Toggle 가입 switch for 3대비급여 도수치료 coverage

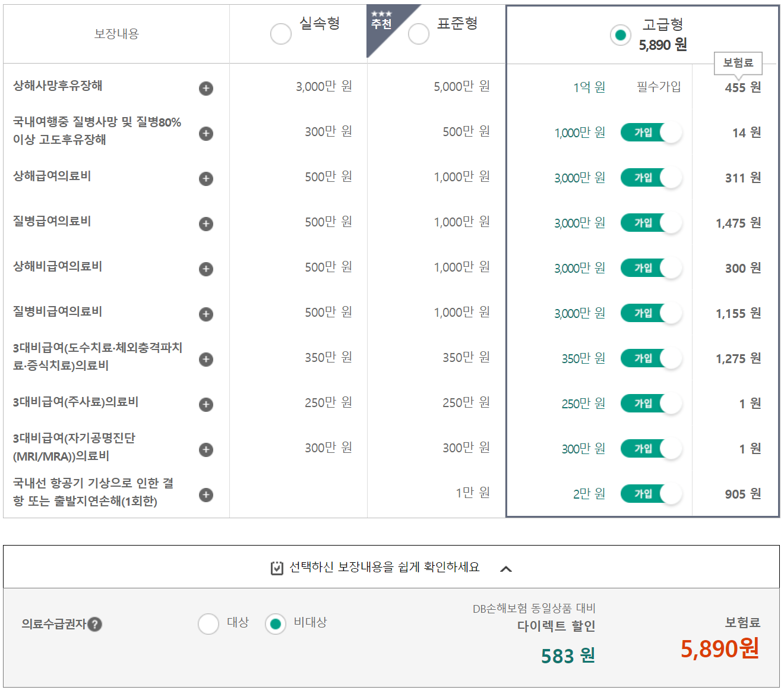pyautogui.click(x=651, y=358)
